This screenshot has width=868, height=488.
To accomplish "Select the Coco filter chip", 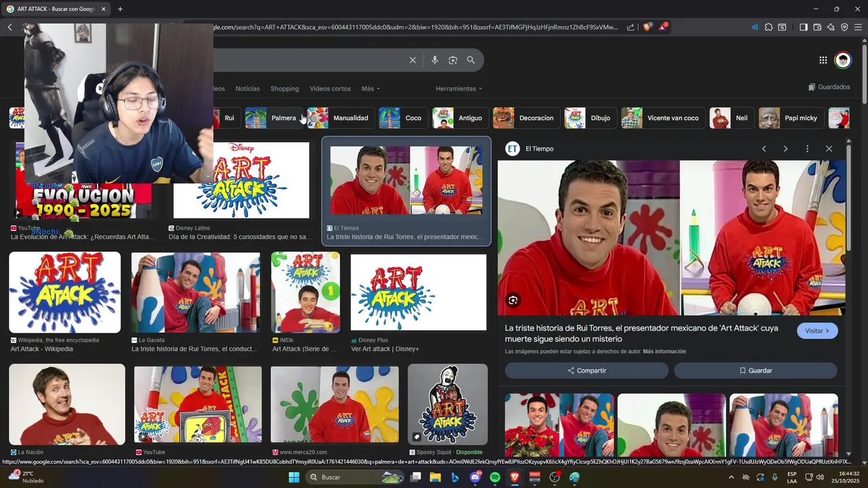I will click(x=403, y=118).
